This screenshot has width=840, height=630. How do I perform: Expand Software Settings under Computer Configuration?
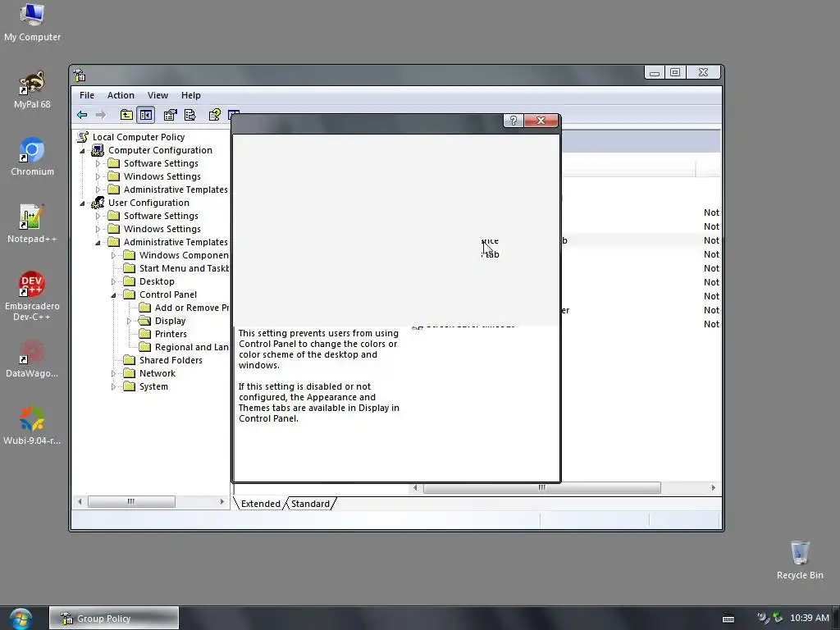98,163
